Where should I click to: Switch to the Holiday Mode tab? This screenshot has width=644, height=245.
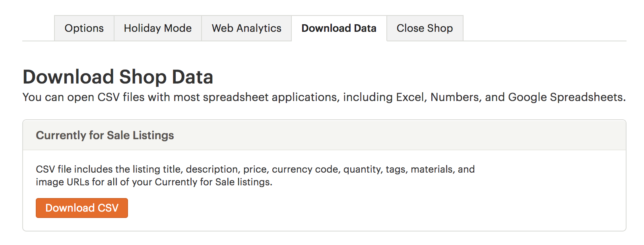coord(157,28)
